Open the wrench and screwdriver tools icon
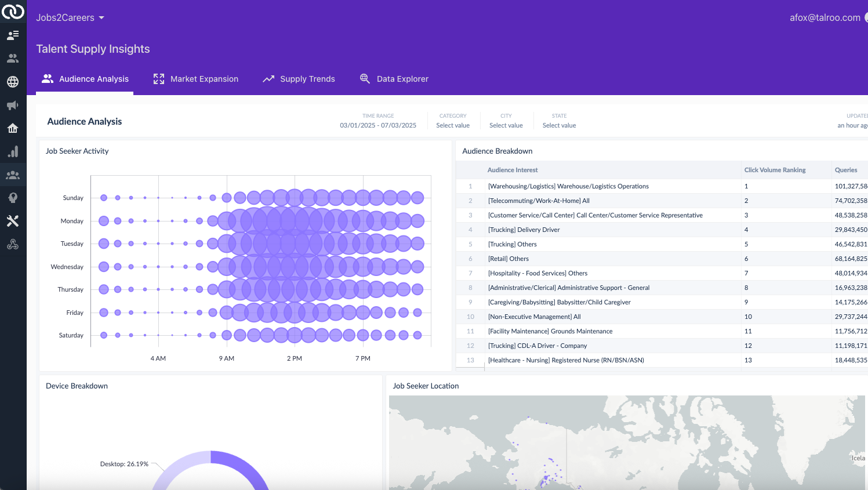 pyautogui.click(x=13, y=221)
